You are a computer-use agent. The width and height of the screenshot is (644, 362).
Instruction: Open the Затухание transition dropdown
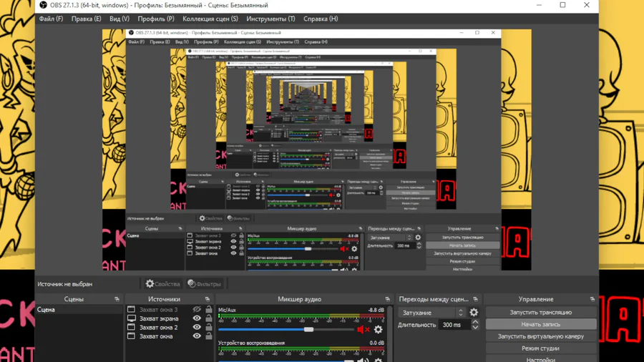coord(432,313)
